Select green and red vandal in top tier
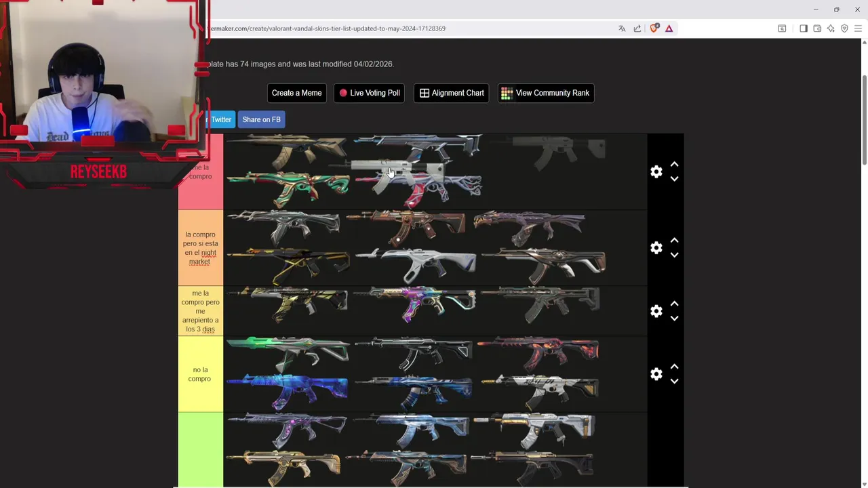 point(288,188)
